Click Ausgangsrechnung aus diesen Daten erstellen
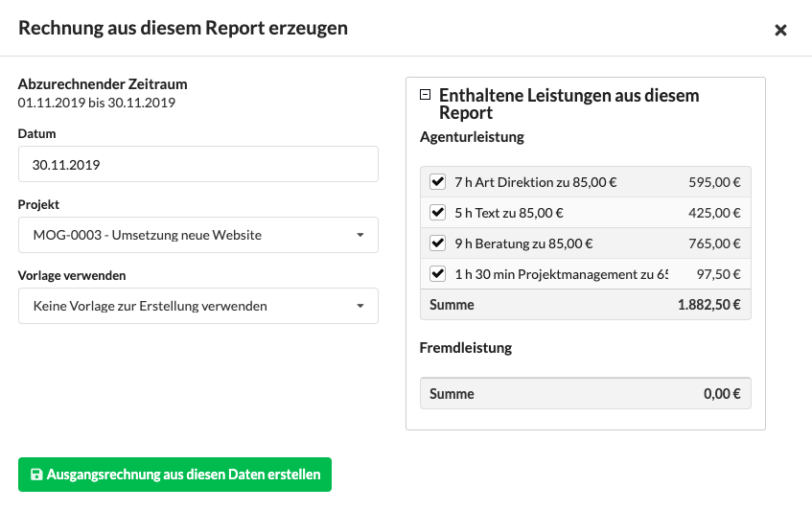 tap(174, 475)
